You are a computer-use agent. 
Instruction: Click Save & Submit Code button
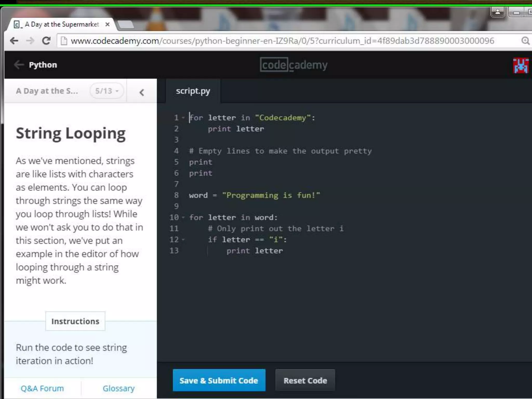point(219,380)
